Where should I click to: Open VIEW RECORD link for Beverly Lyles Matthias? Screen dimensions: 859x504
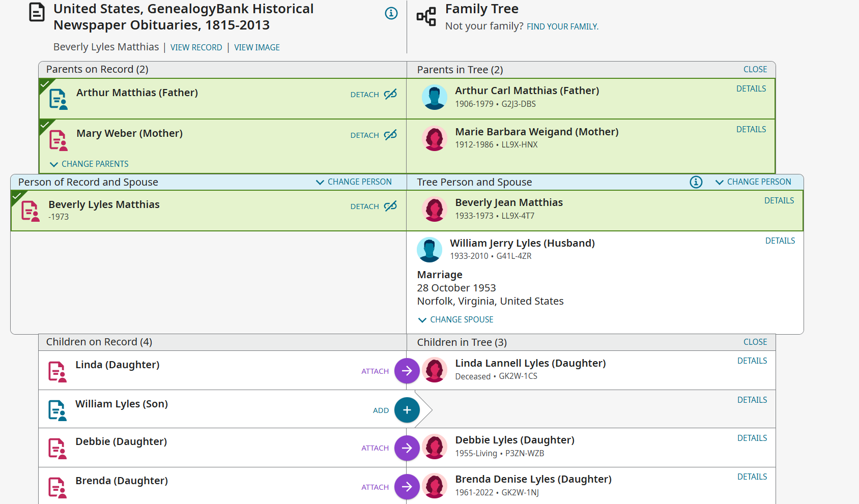(196, 47)
